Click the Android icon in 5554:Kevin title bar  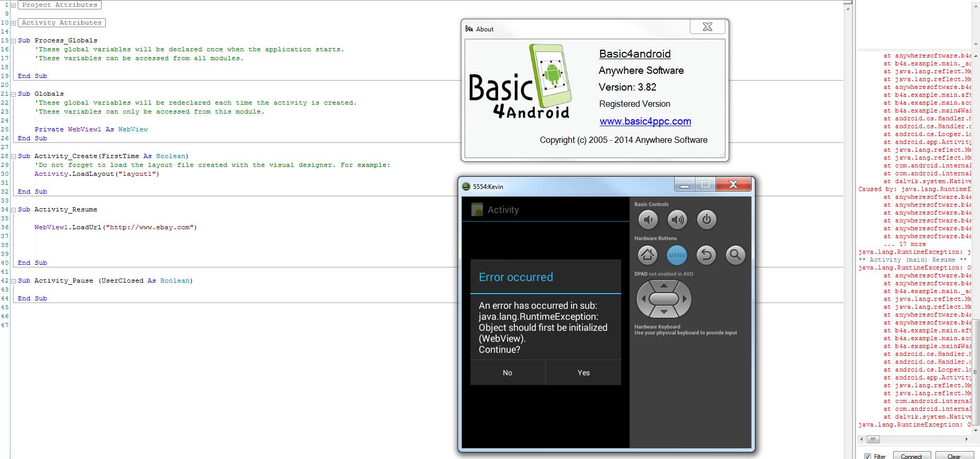[x=466, y=186]
